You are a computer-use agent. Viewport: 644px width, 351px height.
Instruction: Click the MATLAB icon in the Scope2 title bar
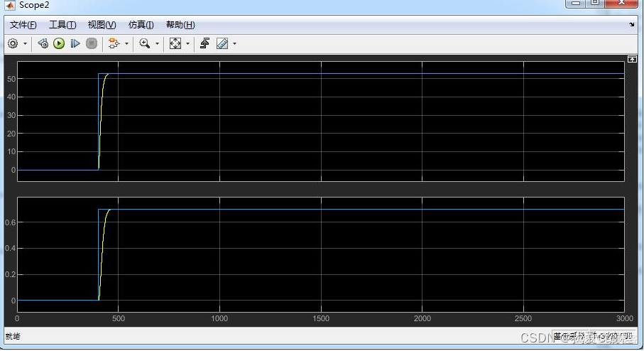pos(9,5)
